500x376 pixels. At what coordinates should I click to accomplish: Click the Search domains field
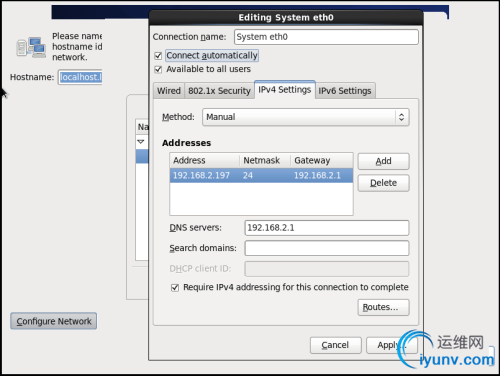327,248
